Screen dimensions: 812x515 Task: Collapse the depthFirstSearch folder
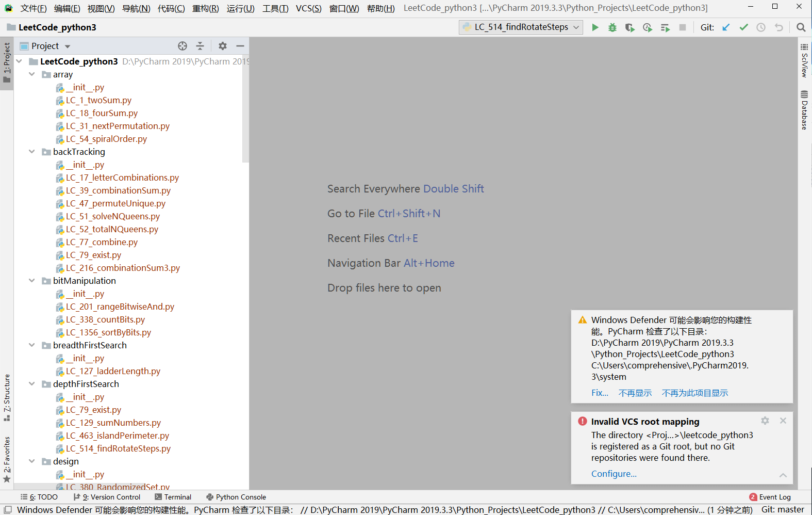[32, 384]
